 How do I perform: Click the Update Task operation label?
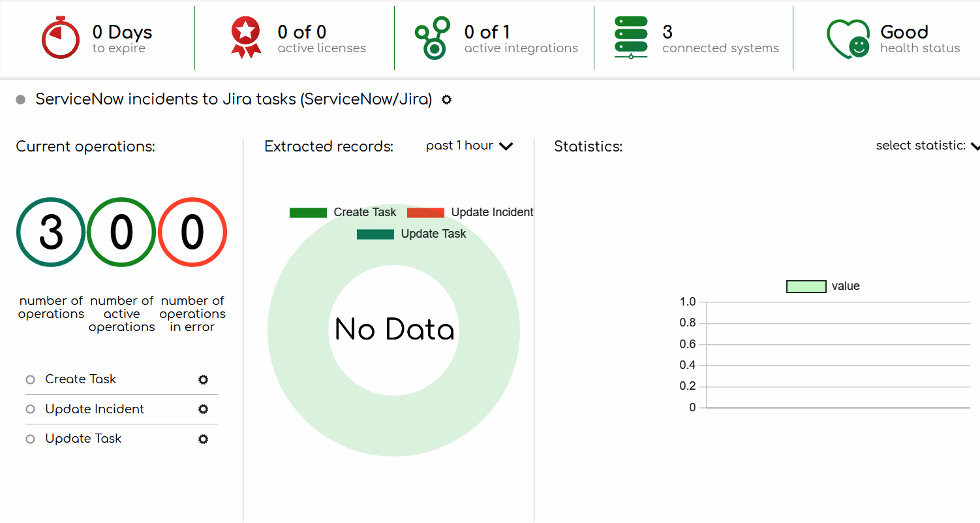[x=83, y=439]
